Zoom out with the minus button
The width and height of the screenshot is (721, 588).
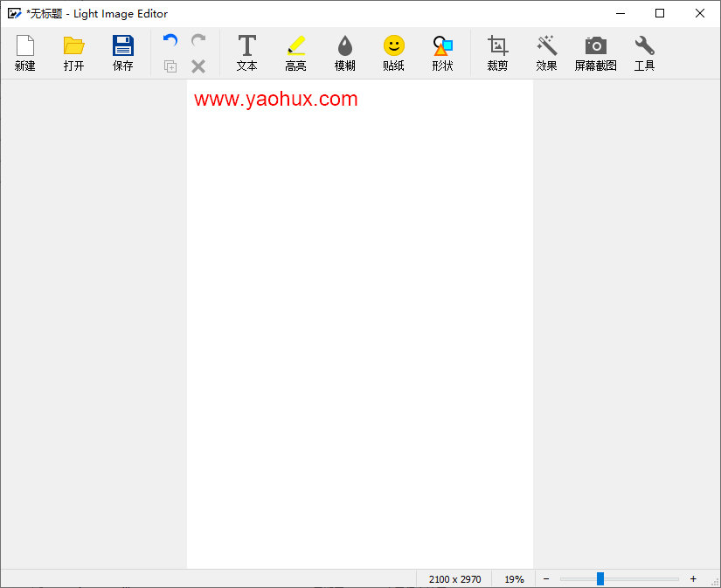546,578
